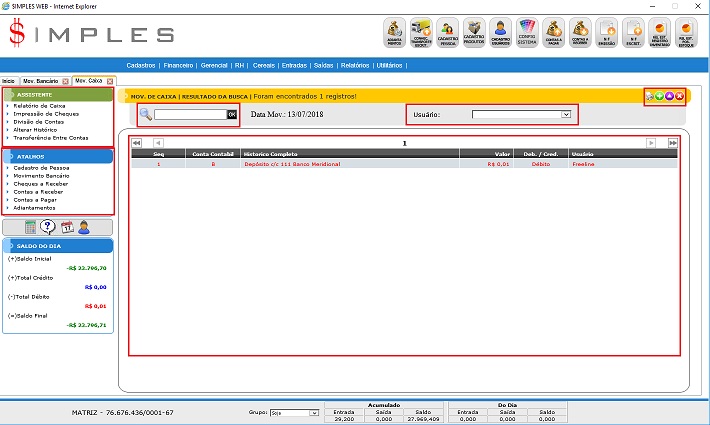Open the calendar icon in left panel
This screenshot has width=710, height=425.
click(67, 227)
